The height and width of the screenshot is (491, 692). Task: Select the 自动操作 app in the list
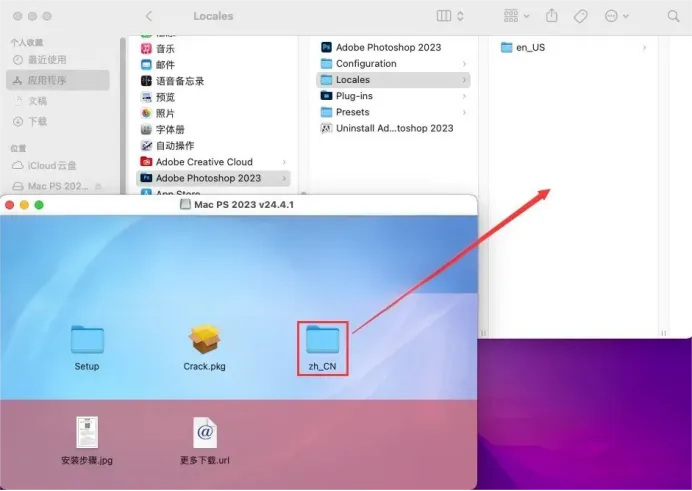tap(213, 146)
